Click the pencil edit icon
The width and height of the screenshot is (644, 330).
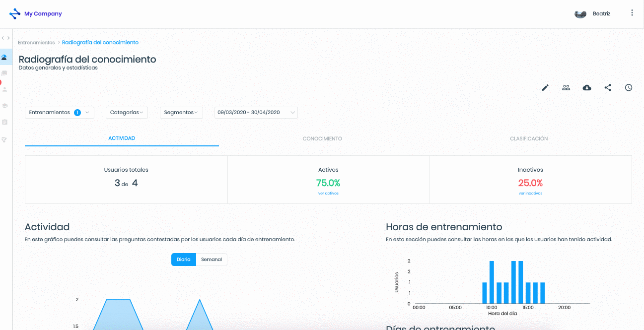[545, 88]
